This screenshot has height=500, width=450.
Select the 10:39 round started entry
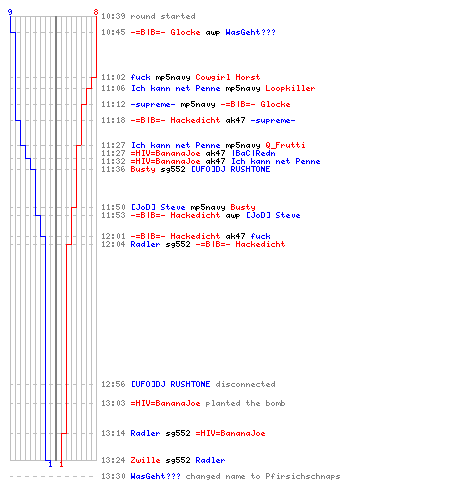coord(148,16)
